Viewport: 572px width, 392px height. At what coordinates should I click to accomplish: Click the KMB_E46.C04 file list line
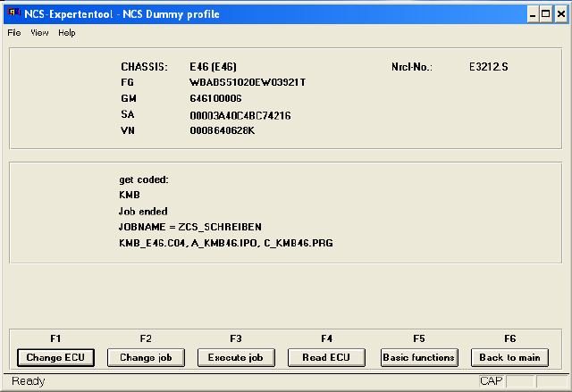(226, 243)
